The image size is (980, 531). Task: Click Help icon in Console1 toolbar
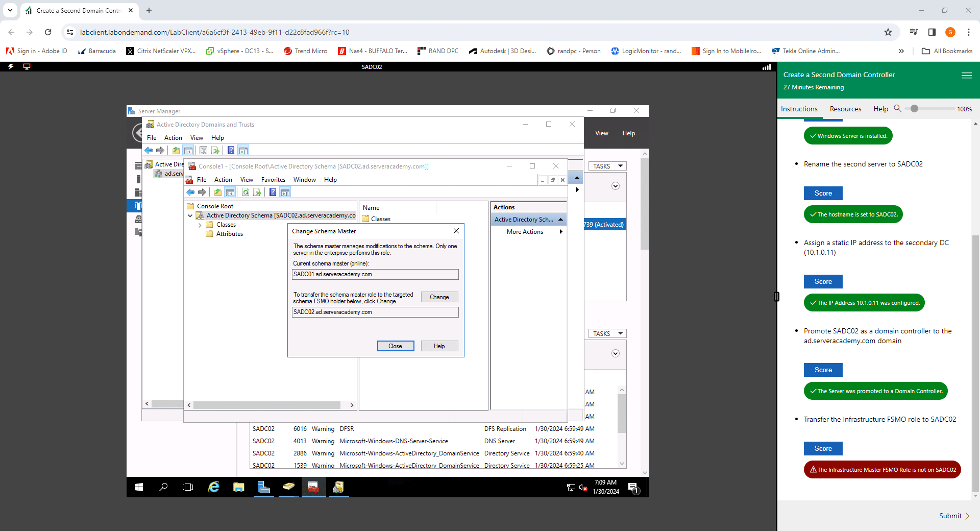coord(273,192)
